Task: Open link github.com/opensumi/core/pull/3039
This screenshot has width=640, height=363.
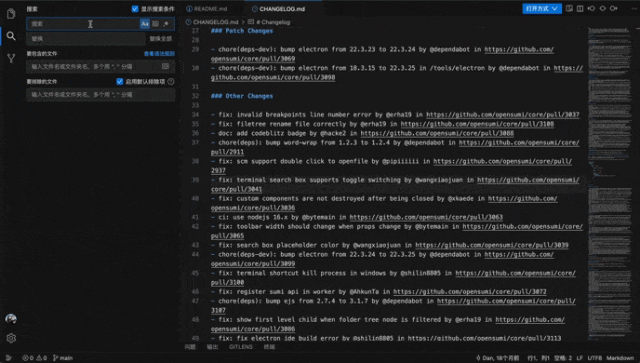Action: point(492,245)
